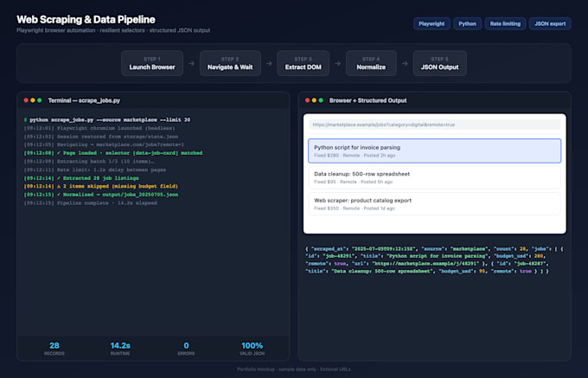The width and height of the screenshot is (588, 378).
Task: Click the '28 RECORDS' stat
Action: pos(54,349)
